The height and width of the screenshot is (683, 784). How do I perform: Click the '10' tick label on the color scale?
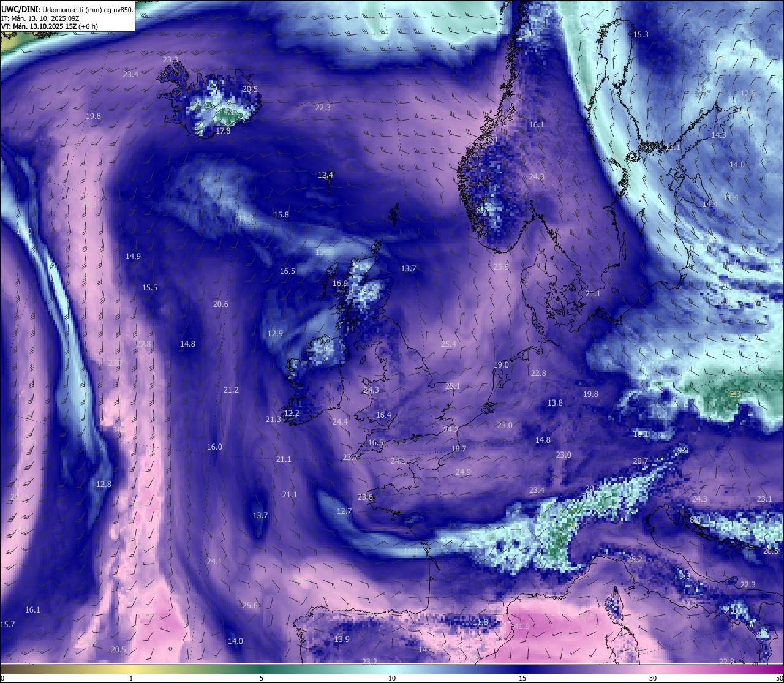[391, 677]
